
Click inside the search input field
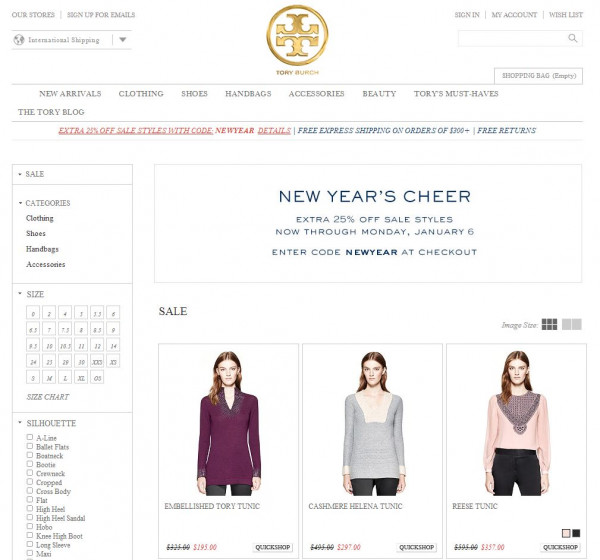pos(513,38)
